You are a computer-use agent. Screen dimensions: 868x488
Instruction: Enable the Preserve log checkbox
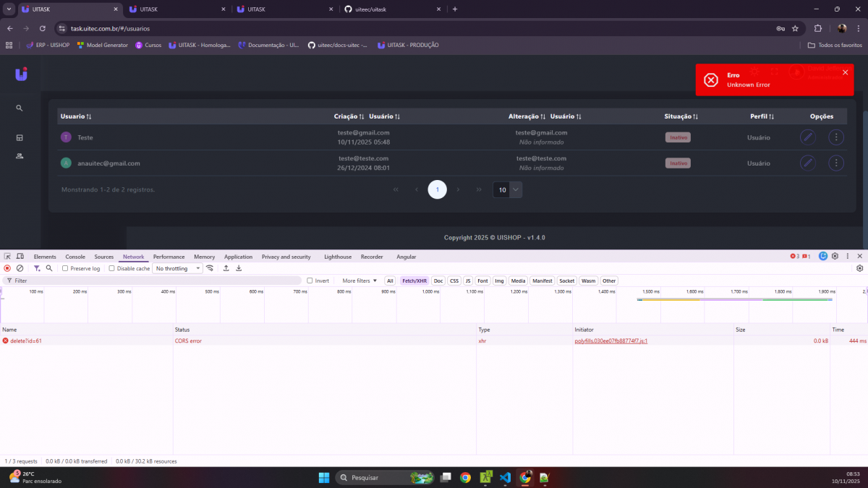tap(65, 268)
